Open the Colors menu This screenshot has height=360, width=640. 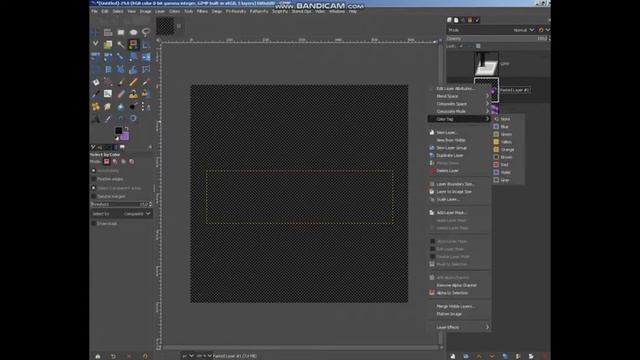pyautogui.click(x=175, y=11)
